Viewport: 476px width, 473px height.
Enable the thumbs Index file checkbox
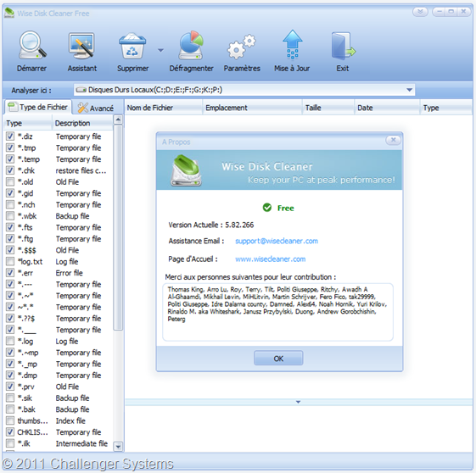pos(10,420)
